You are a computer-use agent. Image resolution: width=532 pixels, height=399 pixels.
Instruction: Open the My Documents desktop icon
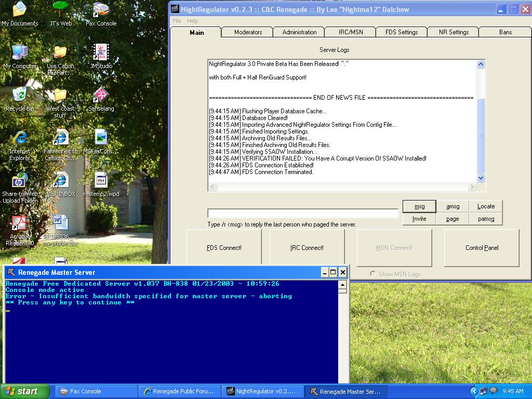(x=19, y=10)
